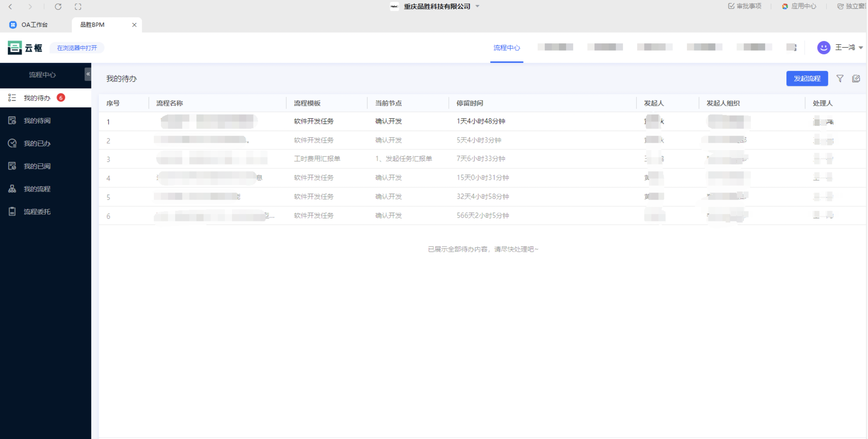Click 在浏览器中打开 link
The width and height of the screenshot is (868, 439).
tap(77, 48)
